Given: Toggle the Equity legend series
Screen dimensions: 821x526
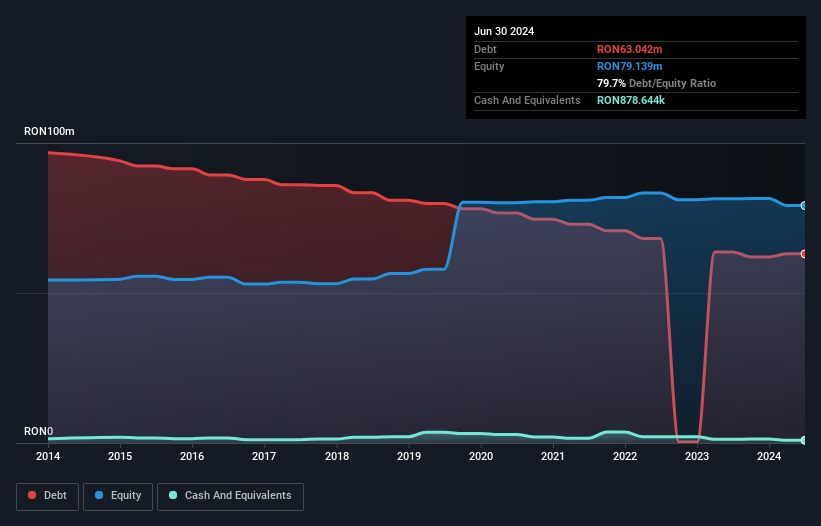Looking at the screenshot, I should tap(118, 496).
